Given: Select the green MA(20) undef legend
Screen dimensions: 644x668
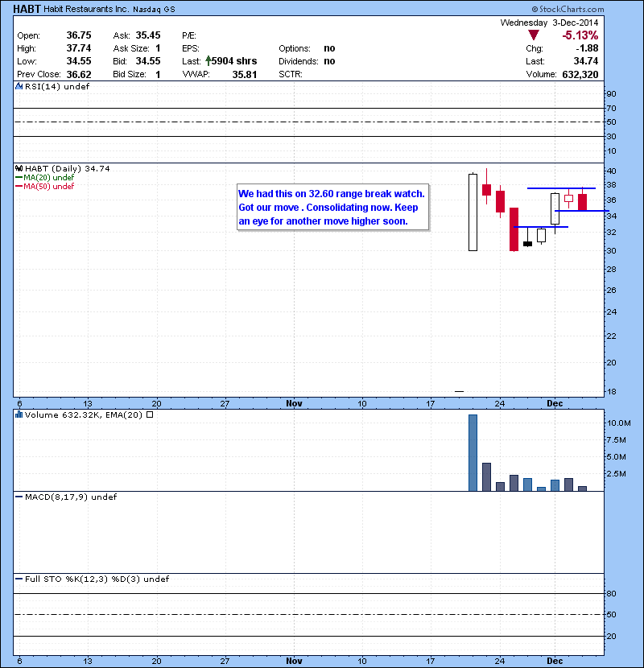Looking at the screenshot, I should pos(45,178).
